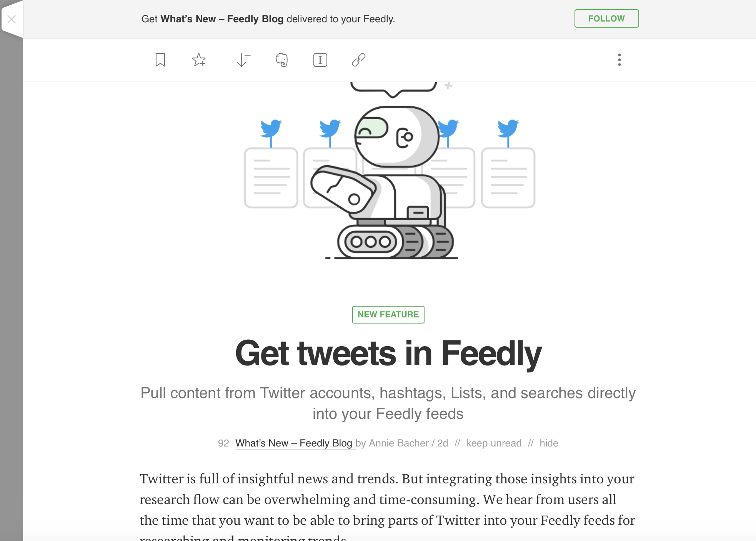The image size is (756, 541).
Task: Save article to a Board
Action: [199, 60]
